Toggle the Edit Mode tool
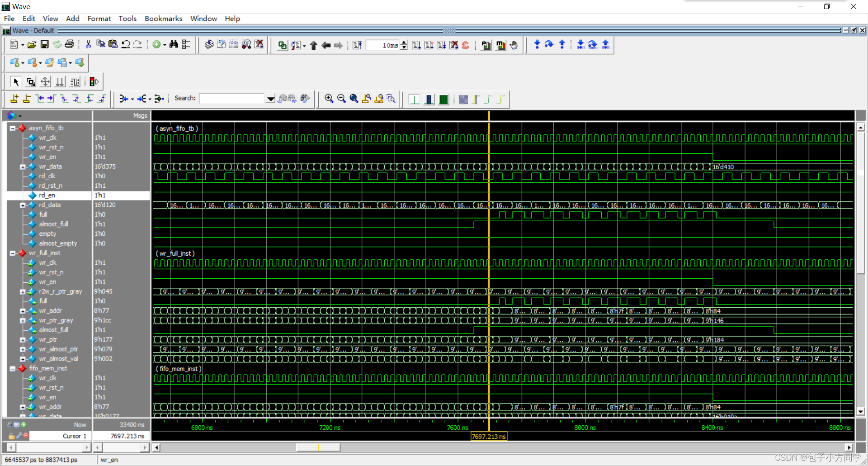868x466 pixels. 75,82
